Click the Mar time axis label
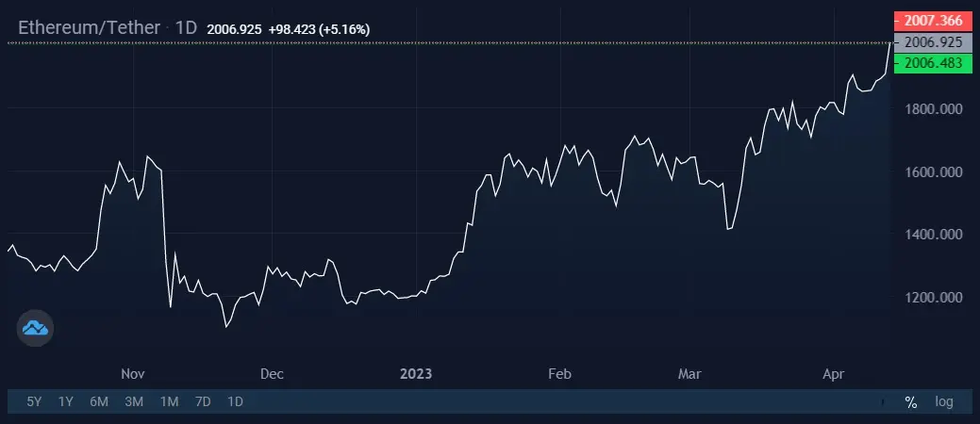This screenshot has width=980, height=424. [x=689, y=374]
